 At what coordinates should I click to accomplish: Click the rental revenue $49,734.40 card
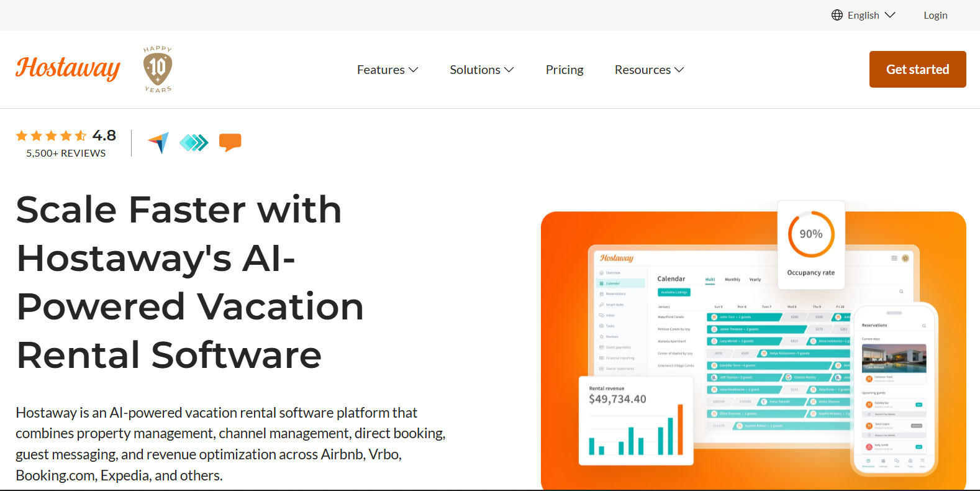(636, 420)
